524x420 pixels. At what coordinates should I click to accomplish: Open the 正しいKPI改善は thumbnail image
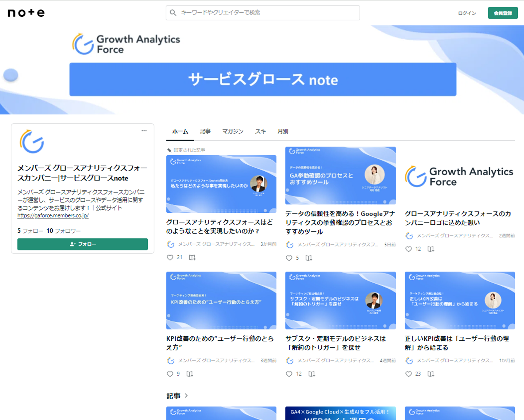(460, 300)
